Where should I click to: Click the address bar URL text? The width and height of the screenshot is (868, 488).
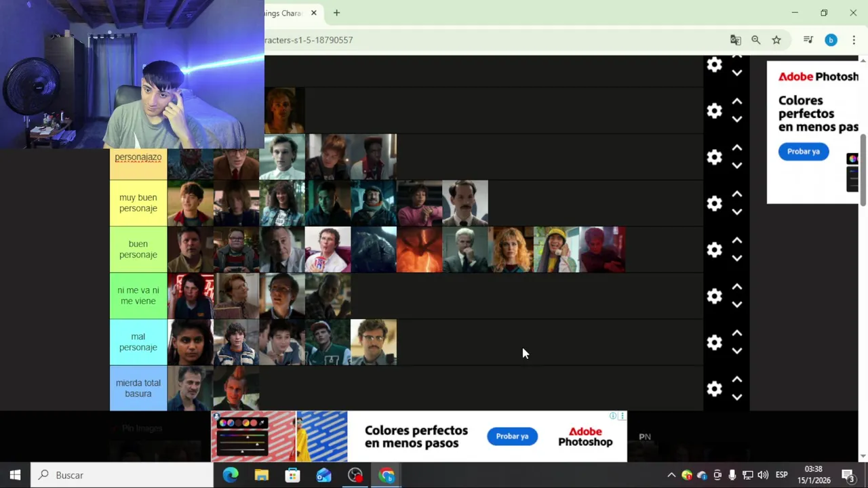point(309,40)
